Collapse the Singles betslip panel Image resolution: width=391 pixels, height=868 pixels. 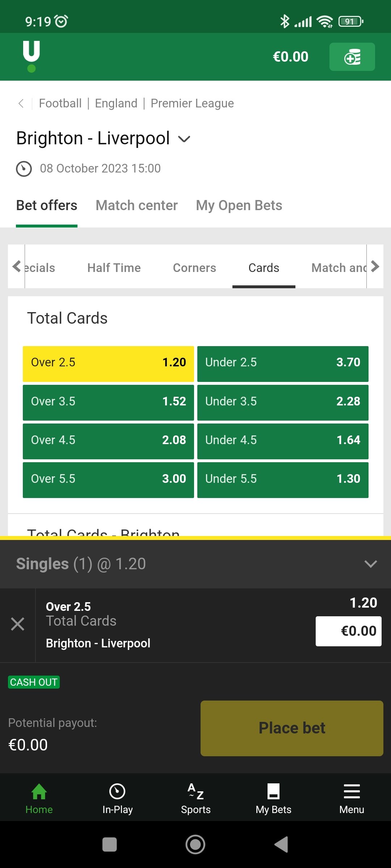(x=370, y=564)
